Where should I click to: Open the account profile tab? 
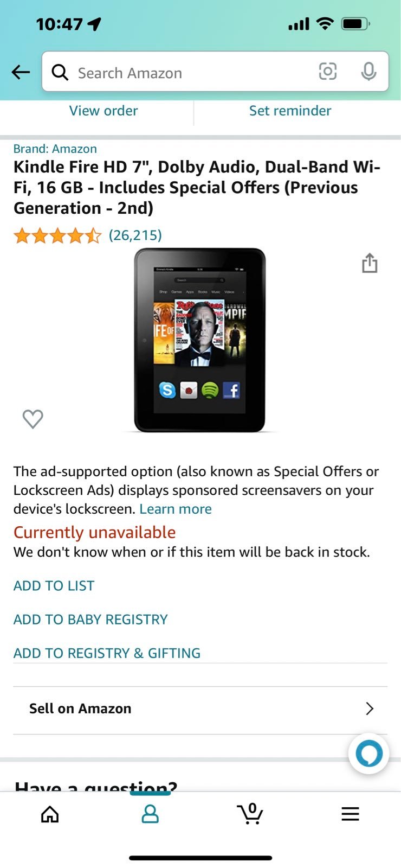pyautogui.click(x=150, y=814)
